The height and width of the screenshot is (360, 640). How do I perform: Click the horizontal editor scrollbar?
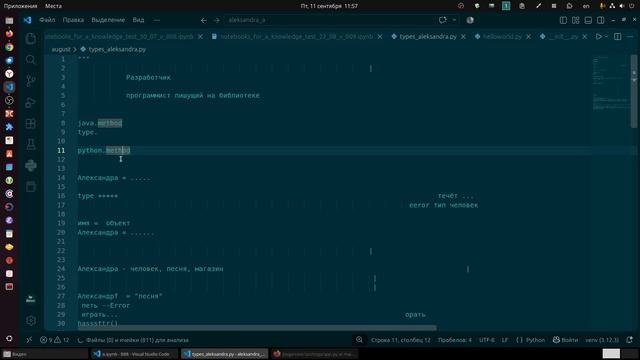(257, 327)
